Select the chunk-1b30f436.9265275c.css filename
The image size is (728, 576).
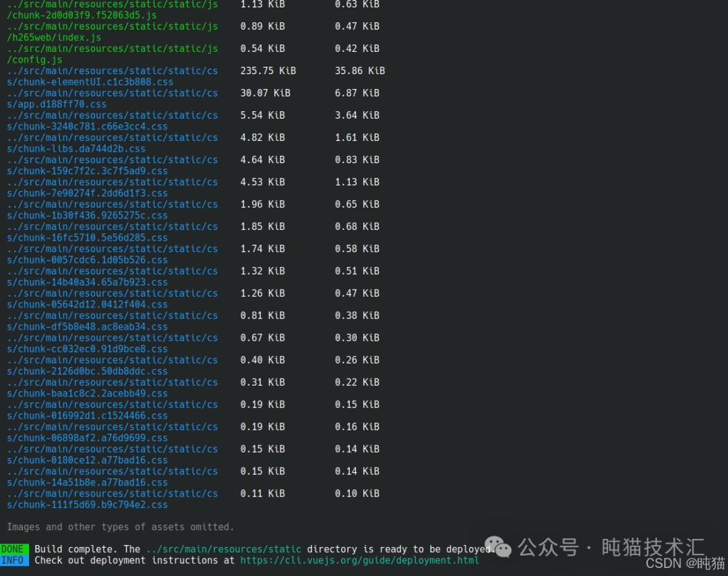92,216
